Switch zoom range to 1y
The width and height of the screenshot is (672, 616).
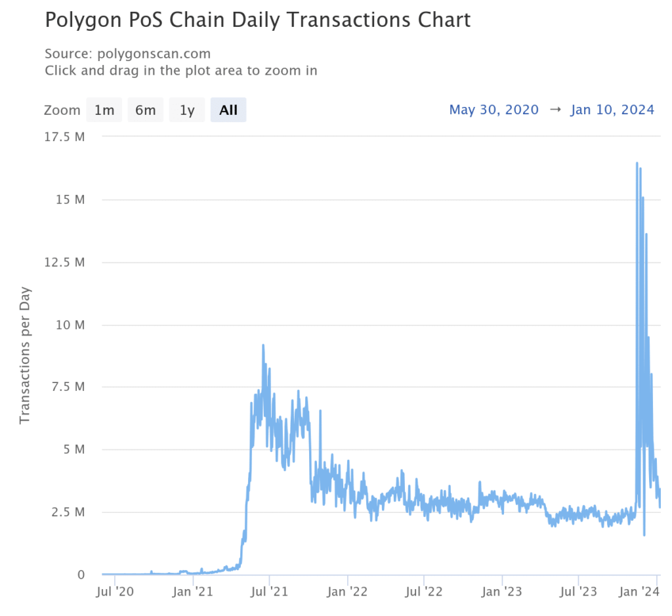(187, 110)
